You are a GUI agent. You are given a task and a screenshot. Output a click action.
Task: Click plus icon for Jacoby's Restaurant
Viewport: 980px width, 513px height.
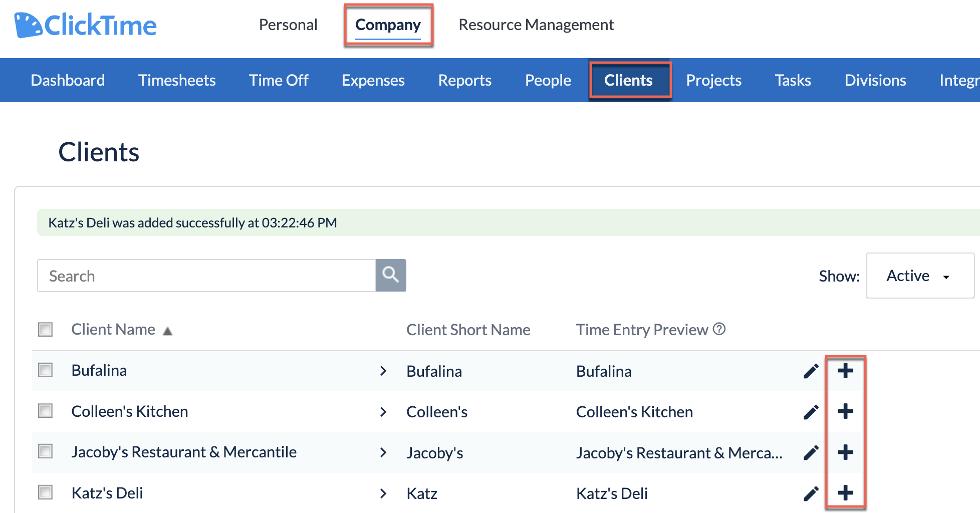coord(845,452)
